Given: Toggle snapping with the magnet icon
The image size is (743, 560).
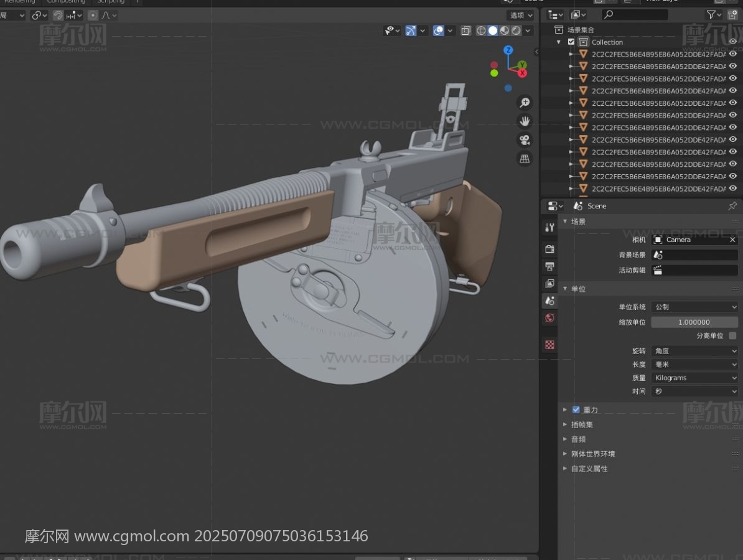Looking at the screenshot, I should point(58,16).
